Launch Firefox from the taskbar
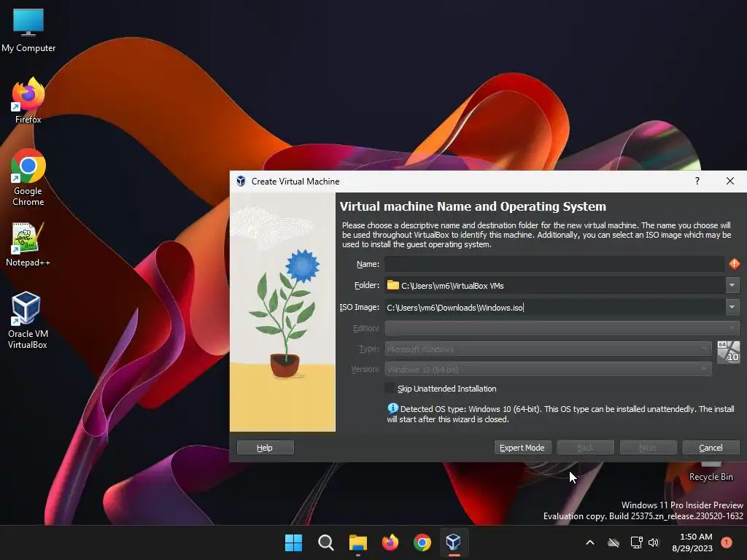747x560 pixels. [x=390, y=542]
